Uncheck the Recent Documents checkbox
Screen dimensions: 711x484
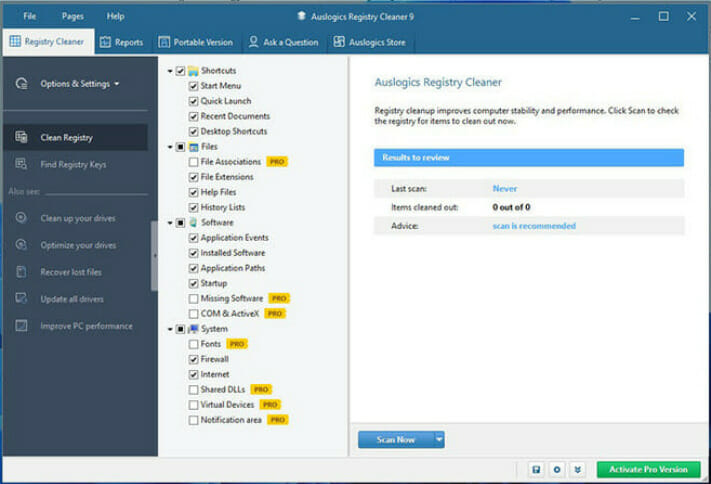[194, 116]
